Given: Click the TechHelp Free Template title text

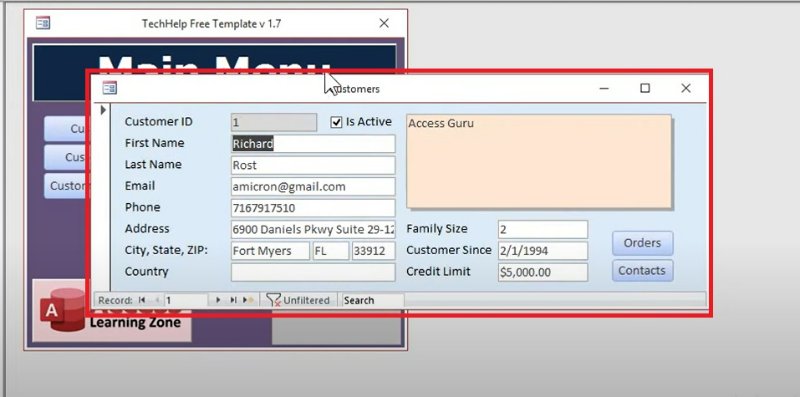Looking at the screenshot, I should [x=211, y=23].
